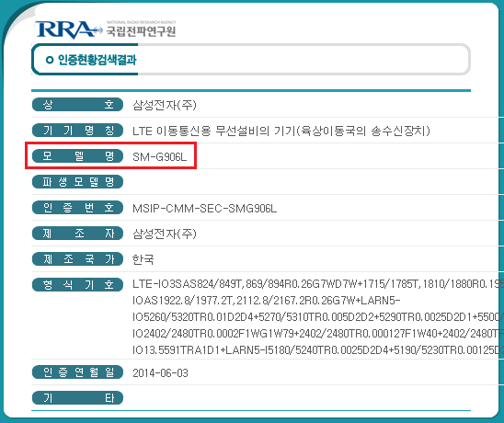Select certification number MSIP-CMM-SEC-SMG906L
504x423 pixels.
[204, 209]
